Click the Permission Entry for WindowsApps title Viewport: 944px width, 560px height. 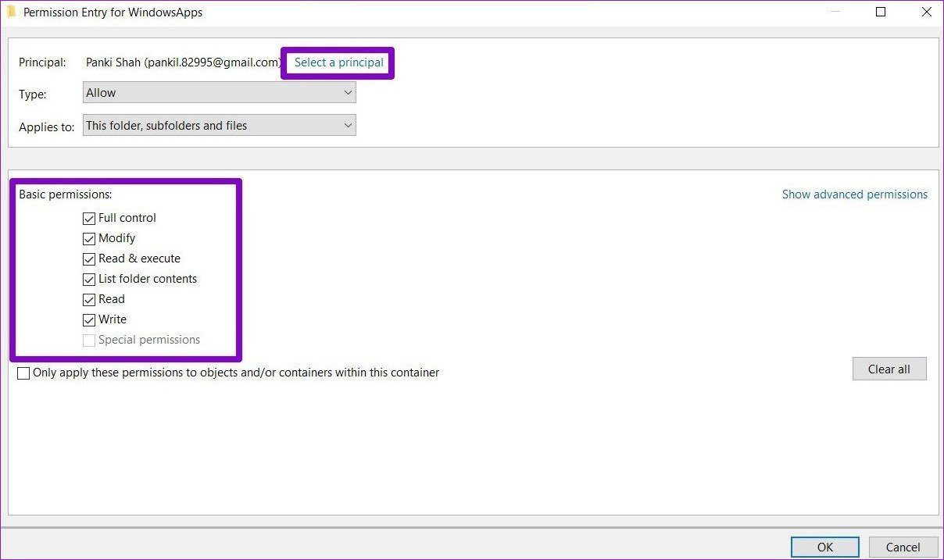tap(113, 12)
